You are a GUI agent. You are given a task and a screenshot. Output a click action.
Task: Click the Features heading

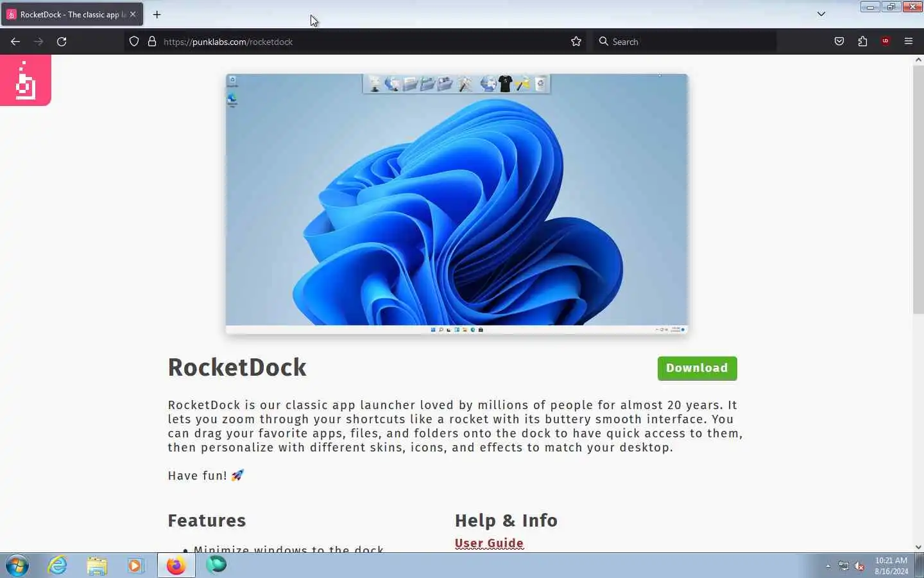207,520
